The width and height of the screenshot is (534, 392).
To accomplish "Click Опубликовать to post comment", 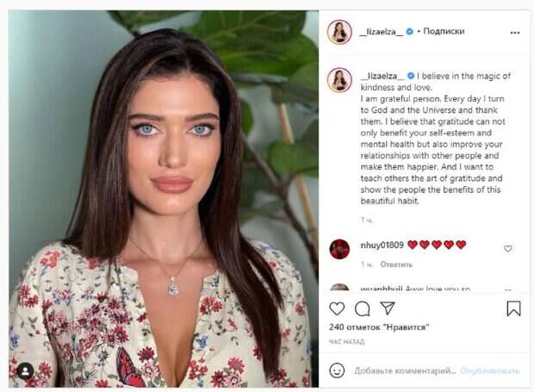I will pos(489,370).
